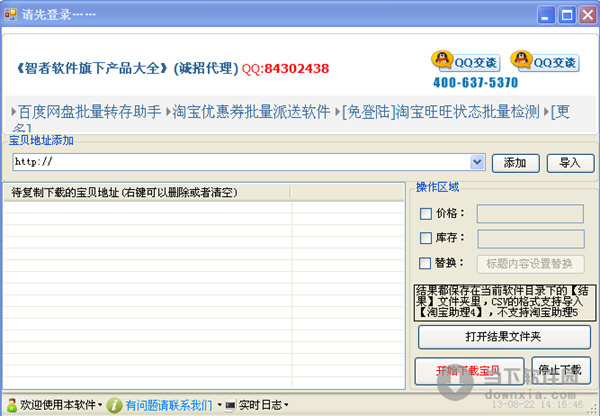
Task: Click 停止下载 button
Action: pos(561,371)
